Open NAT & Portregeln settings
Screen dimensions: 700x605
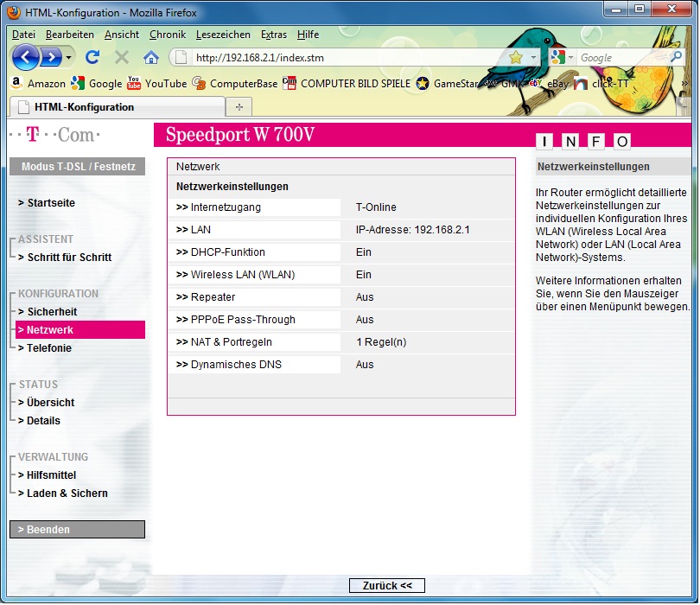point(254,342)
